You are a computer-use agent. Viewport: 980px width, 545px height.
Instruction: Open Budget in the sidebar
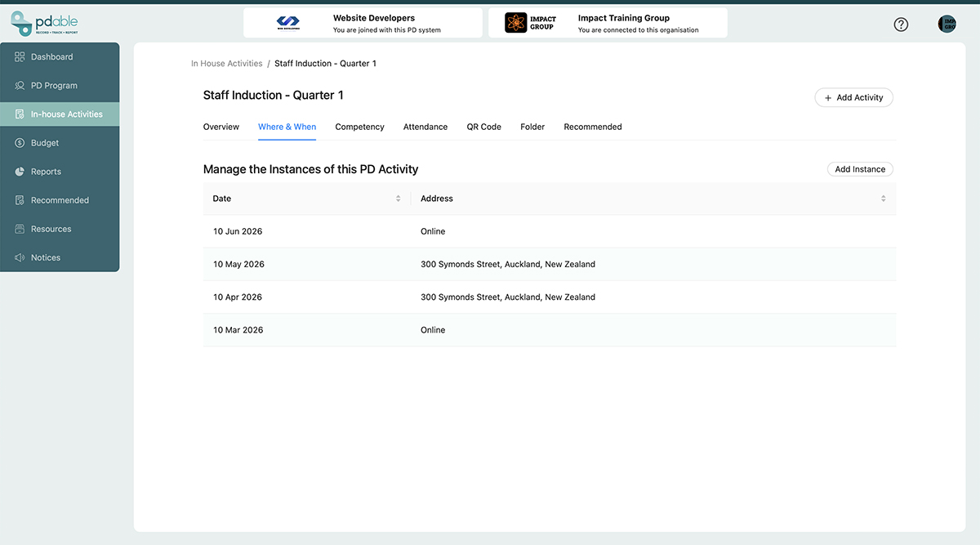[60, 143]
